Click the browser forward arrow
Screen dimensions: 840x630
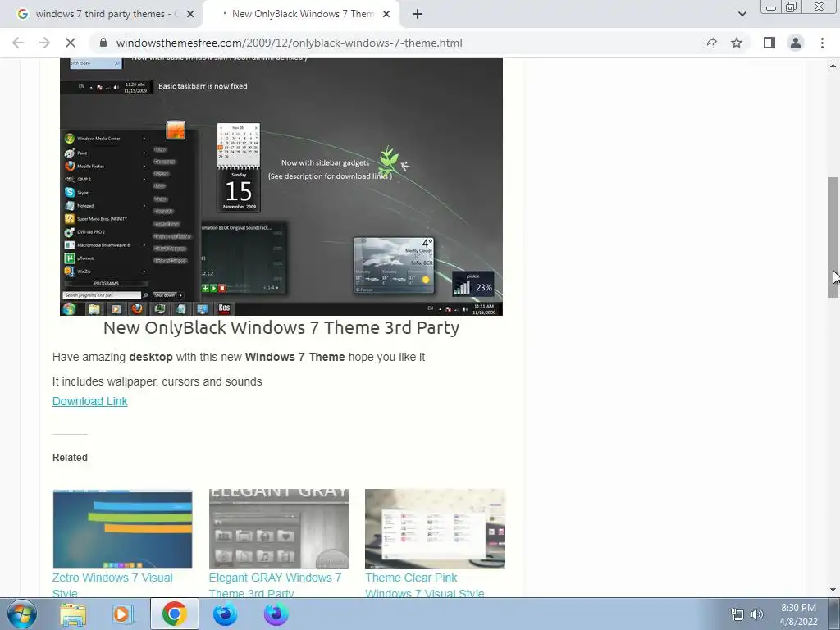44,43
